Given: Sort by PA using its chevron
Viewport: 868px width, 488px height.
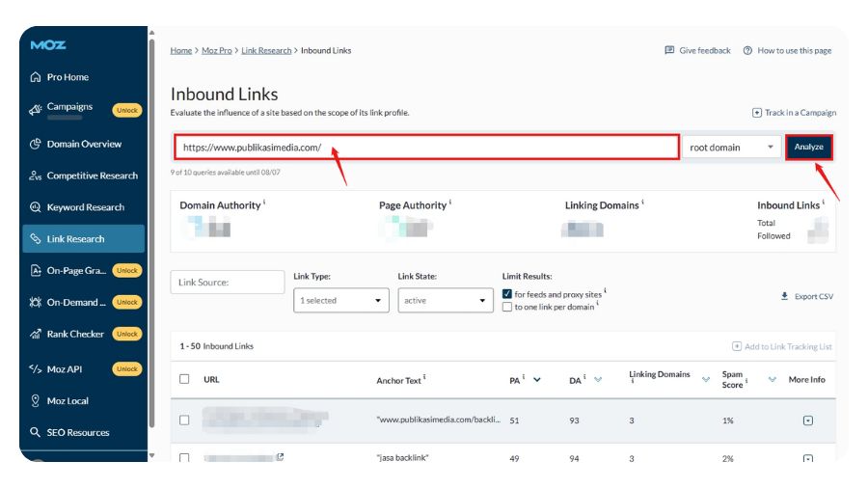Looking at the screenshot, I should click(x=537, y=380).
